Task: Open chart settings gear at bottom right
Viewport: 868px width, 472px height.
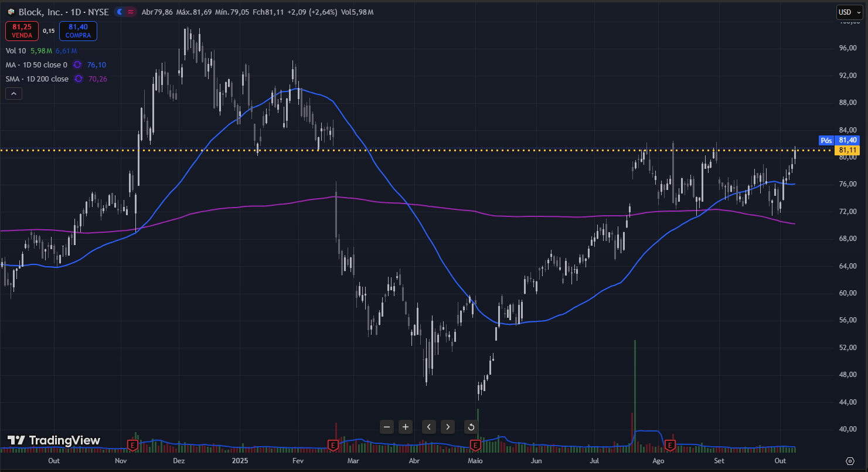Action: click(x=850, y=460)
